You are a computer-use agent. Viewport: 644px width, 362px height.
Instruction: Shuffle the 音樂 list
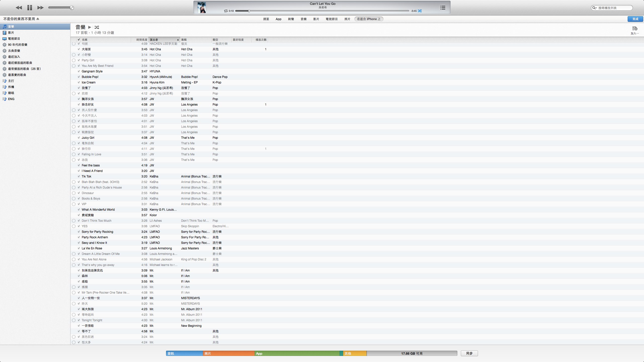[x=97, y=27]
